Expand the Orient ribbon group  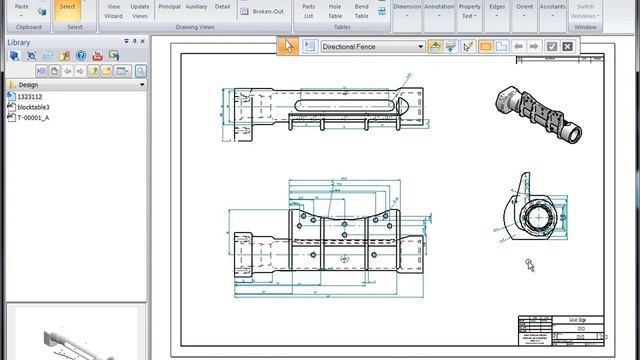(x=524, y=11)
